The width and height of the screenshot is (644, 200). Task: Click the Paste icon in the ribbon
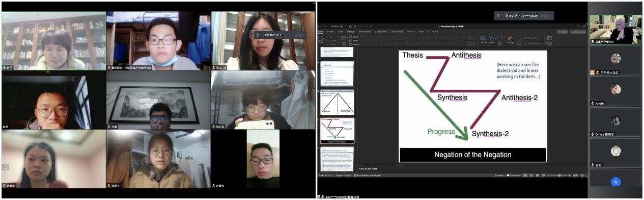point(321,39)
